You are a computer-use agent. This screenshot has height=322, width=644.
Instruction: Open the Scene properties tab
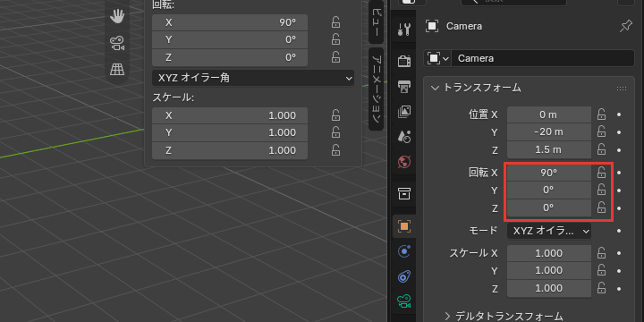[x=404, y=137]
